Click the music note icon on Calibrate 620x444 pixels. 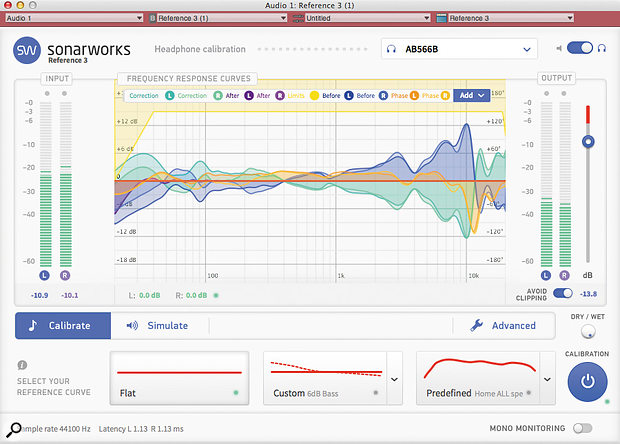(x=33, y=325)
